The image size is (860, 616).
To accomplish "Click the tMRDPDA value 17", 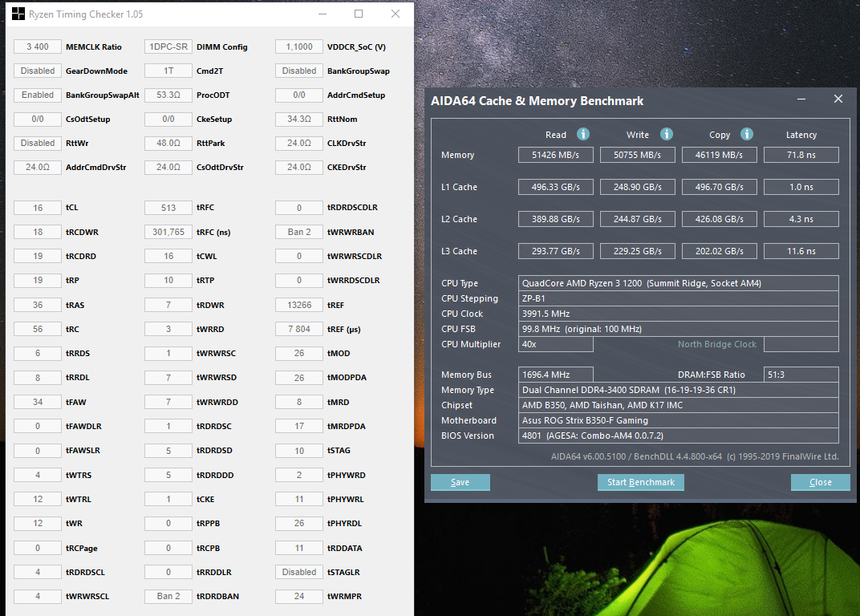I will 299,426.
